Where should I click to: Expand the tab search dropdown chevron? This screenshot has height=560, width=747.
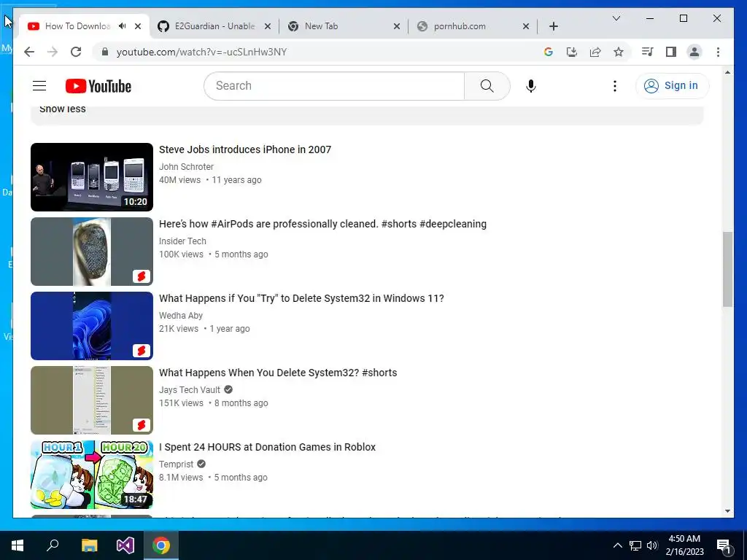coord(616,18)
